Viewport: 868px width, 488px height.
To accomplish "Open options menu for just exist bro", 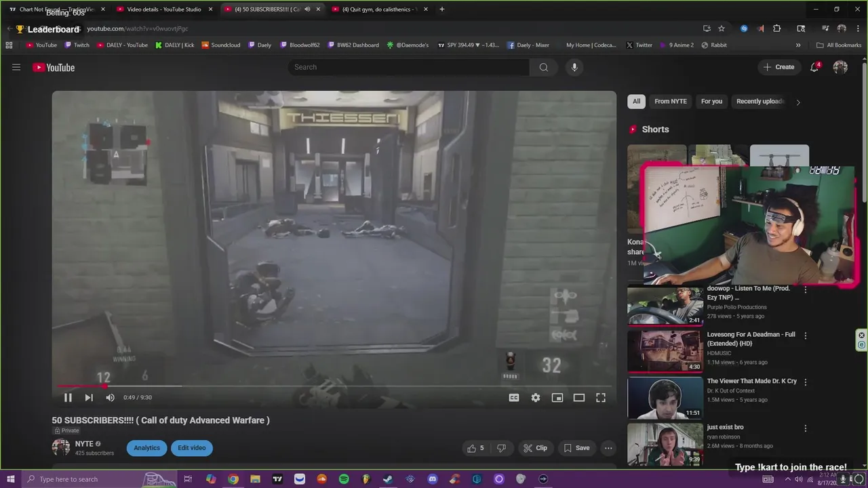I will pyautogui.click(x=806, y=428).
